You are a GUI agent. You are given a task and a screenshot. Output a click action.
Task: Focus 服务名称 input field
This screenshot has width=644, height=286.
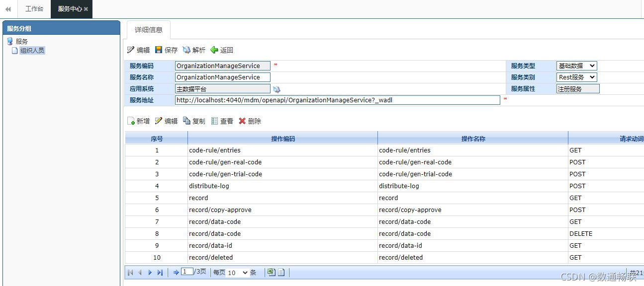(x=223, y=77)
